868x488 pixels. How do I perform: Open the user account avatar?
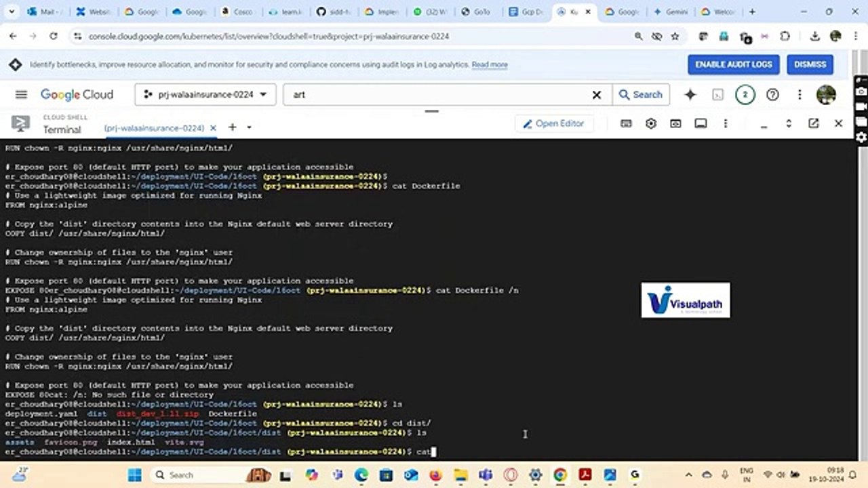tap(826, 95)
